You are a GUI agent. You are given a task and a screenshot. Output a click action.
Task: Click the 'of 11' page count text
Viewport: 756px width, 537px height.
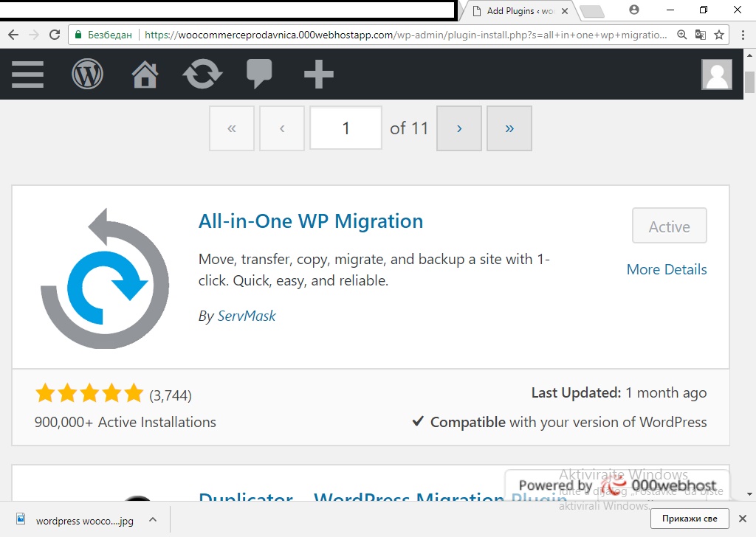coord(409,128)
